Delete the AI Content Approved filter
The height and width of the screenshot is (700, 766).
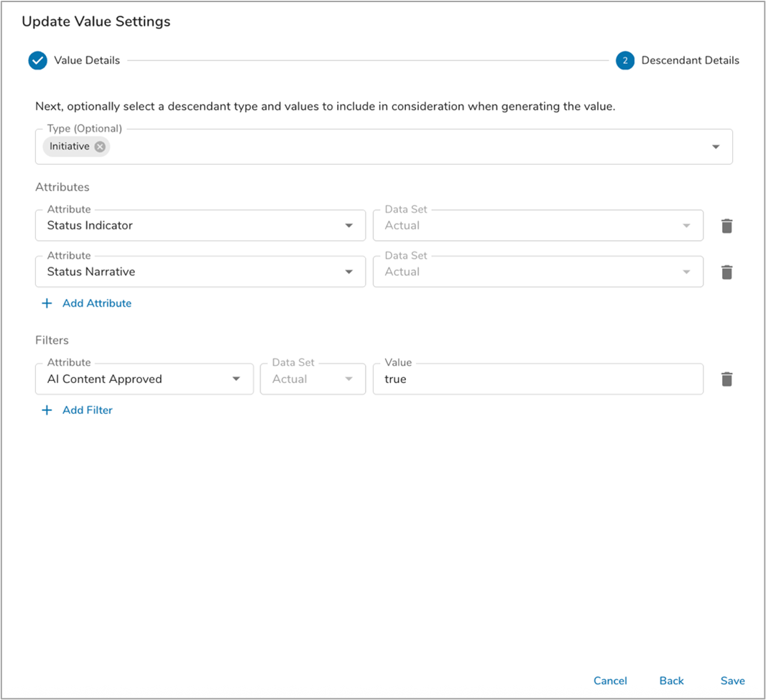(726, 379)
